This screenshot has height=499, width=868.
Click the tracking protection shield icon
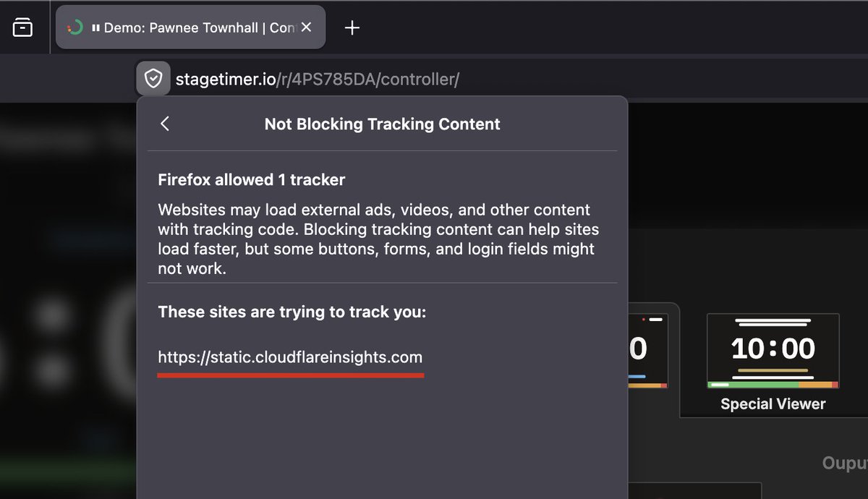pyautogui.click(x=153, y=79)
